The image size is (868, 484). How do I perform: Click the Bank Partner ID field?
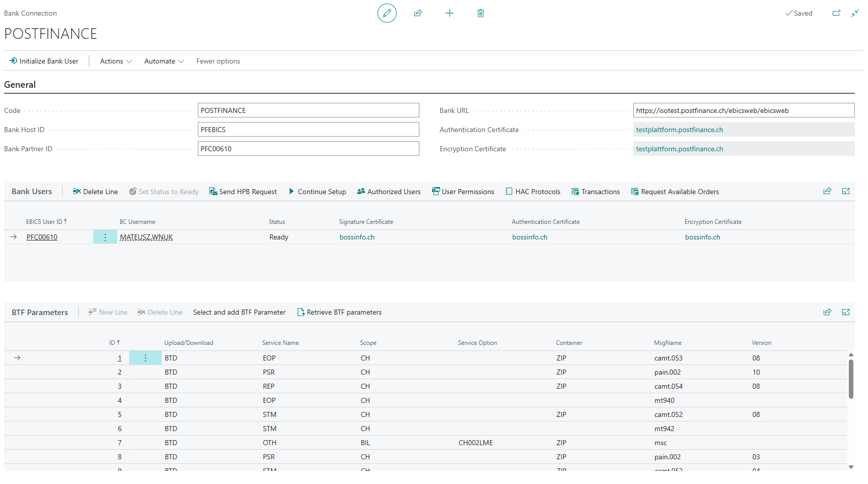(308, 149)
